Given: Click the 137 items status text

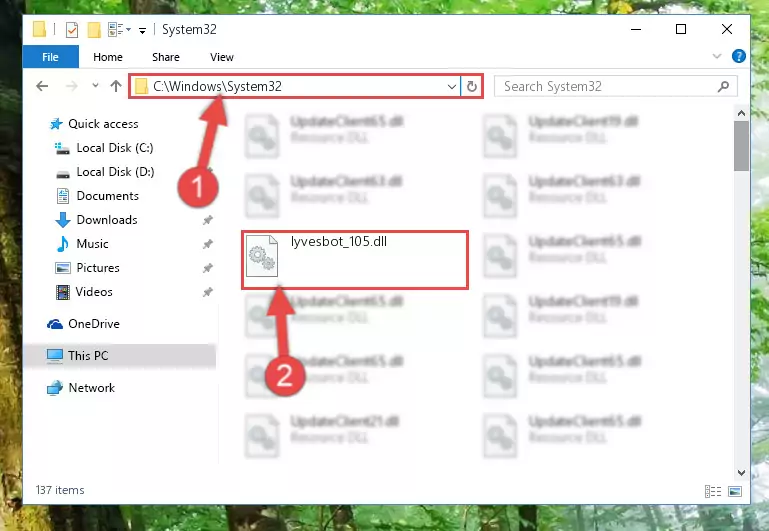Looking at the screenshot, I should [60, 490].
